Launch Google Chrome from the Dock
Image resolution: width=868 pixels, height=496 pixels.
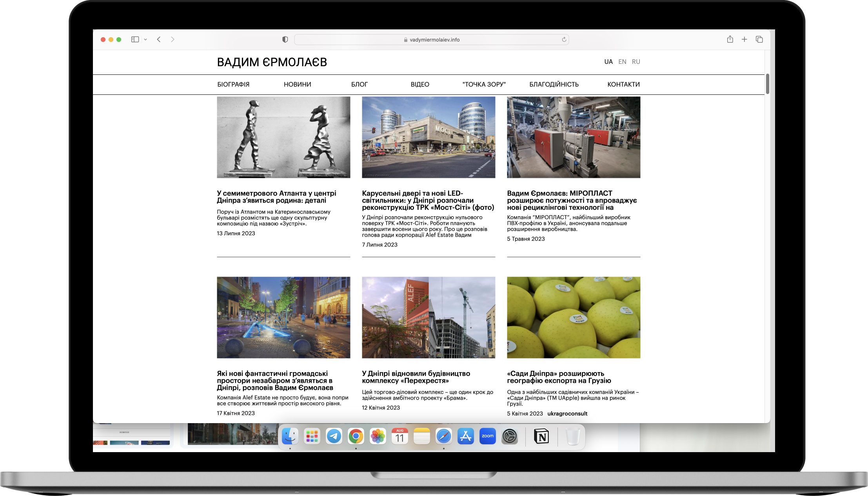coord(356,436)
